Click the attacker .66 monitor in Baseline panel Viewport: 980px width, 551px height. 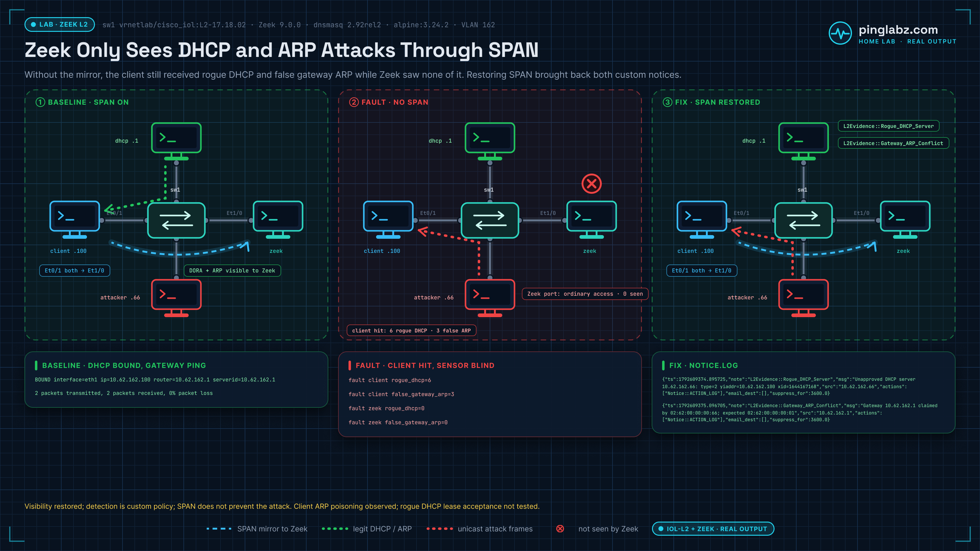tap(176, 298)
